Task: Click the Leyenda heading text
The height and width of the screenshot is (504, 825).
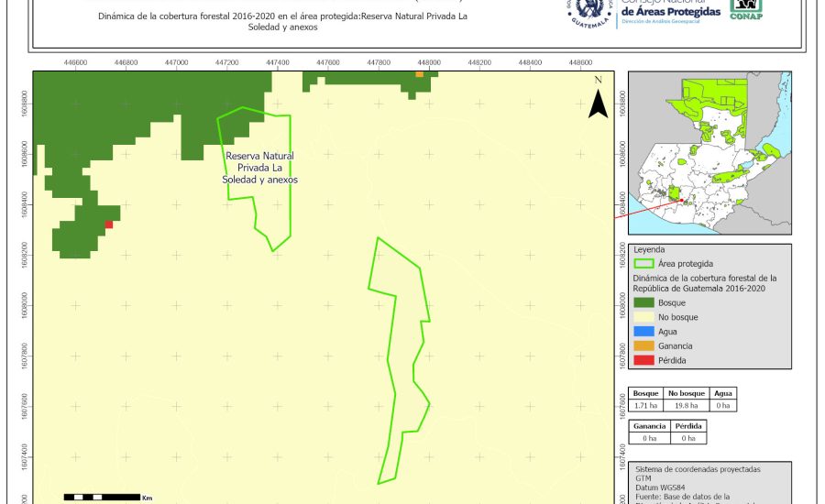Action: pyautogui.click(x=650, y=248)
